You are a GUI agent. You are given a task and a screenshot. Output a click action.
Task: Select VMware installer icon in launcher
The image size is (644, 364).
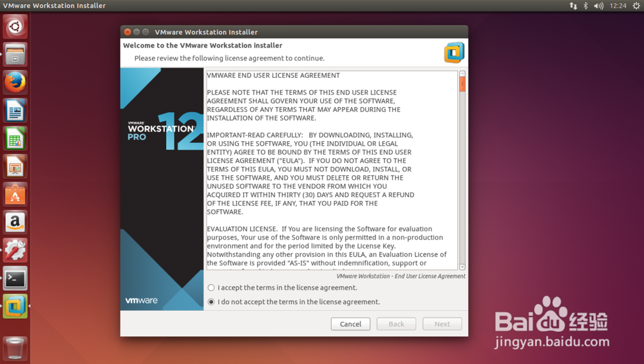15,306
